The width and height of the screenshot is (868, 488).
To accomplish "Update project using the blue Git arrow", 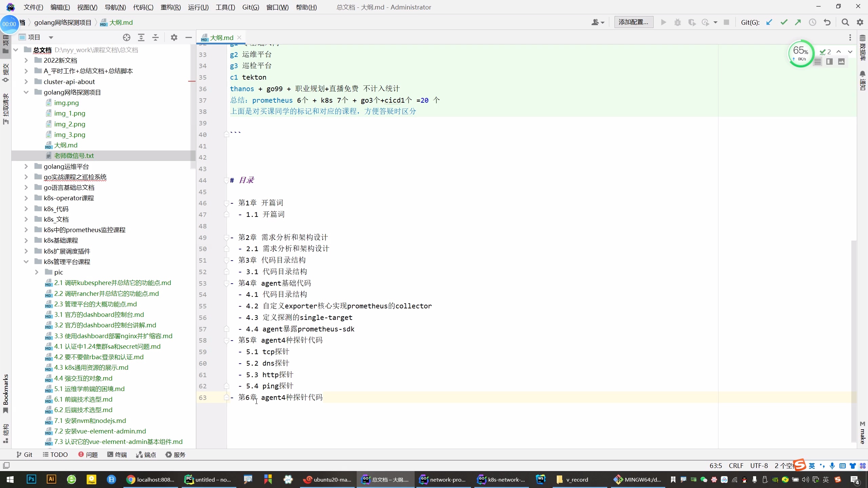I will click(769, 22).
